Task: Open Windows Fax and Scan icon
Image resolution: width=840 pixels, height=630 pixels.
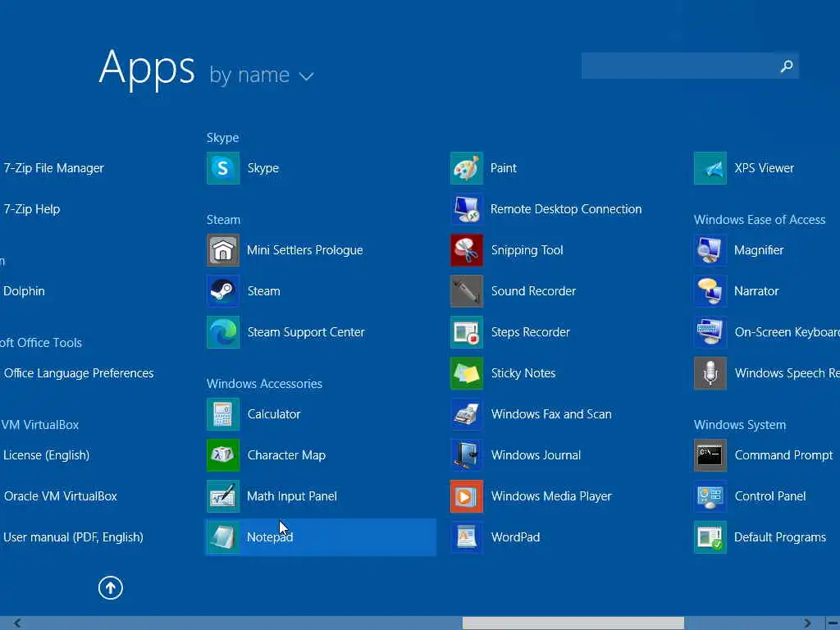Action: (x=467, y=414)
